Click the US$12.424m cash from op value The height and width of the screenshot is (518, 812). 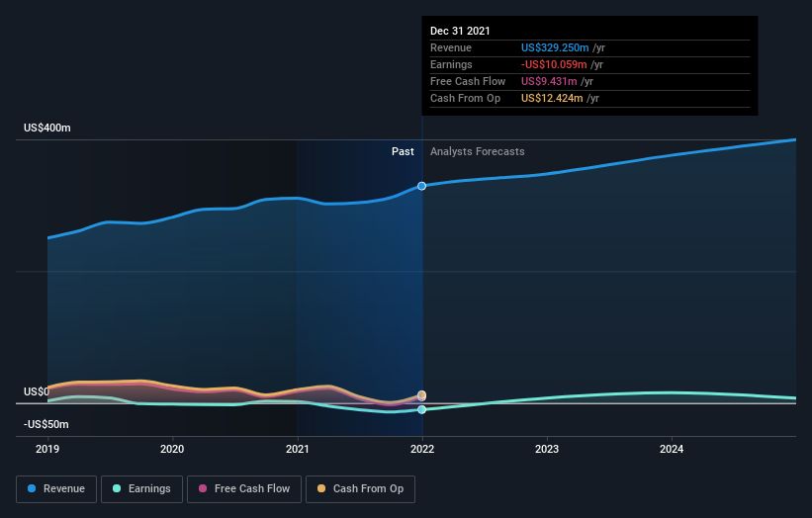[552, 98]
